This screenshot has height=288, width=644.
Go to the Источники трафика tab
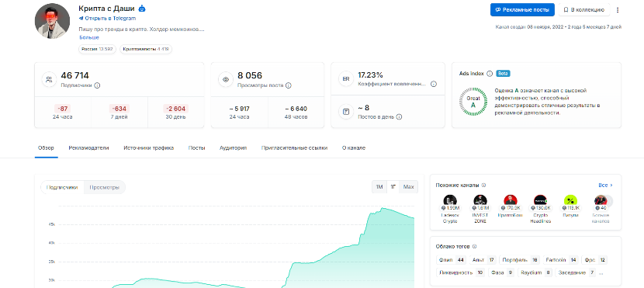tap(149, 148)
